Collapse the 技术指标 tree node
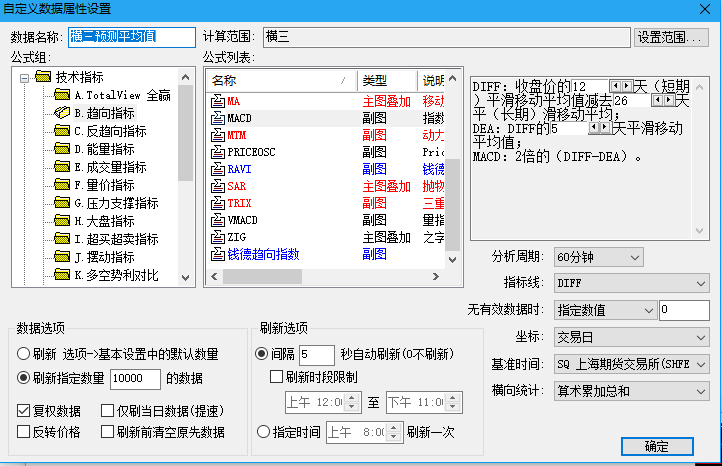 click(25, 77)
